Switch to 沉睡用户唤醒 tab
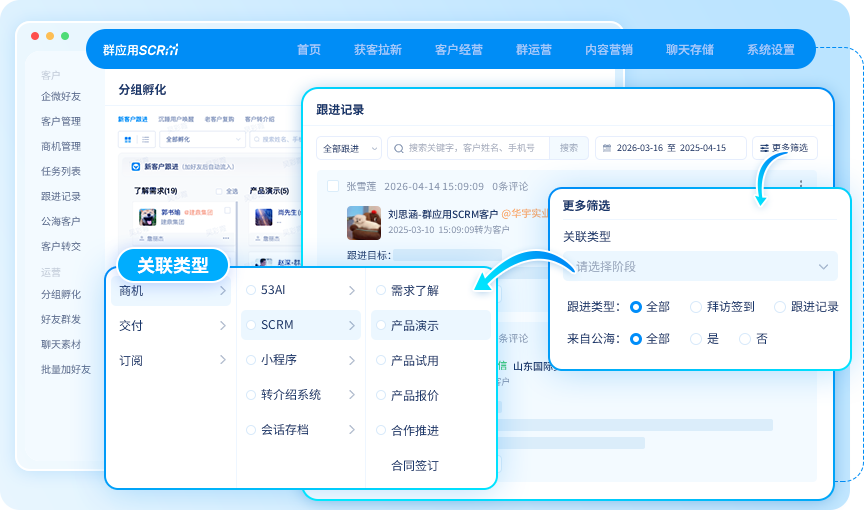Viewport: 864px width, 510px height. 176,119
